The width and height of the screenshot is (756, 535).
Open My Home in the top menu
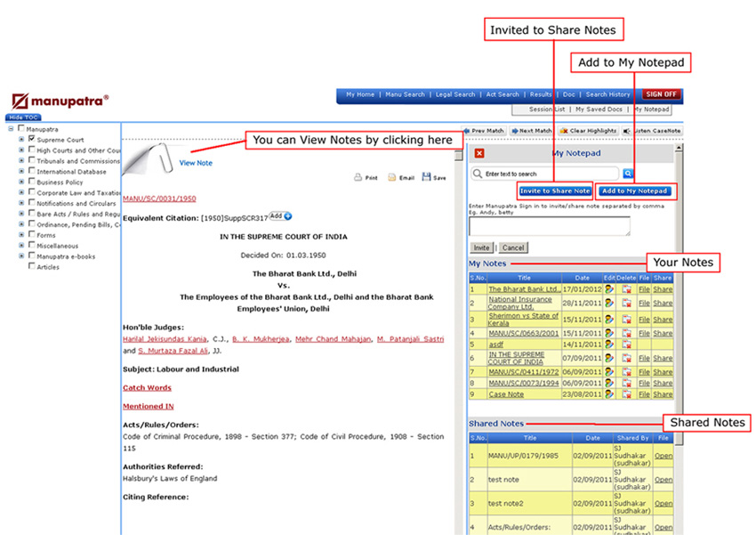tap(360, 94)
